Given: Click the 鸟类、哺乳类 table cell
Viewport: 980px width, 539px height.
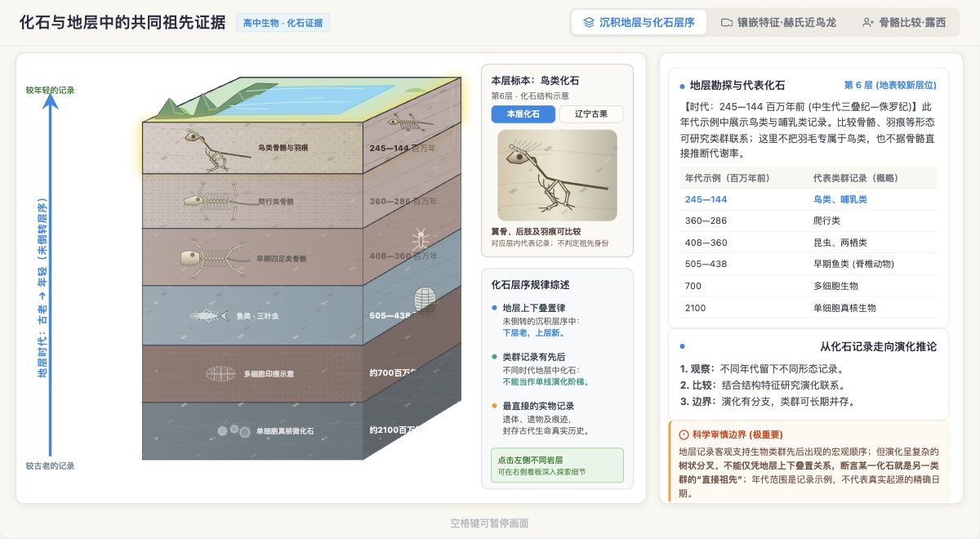Looking at the screenshot, I should pos(840,199).
